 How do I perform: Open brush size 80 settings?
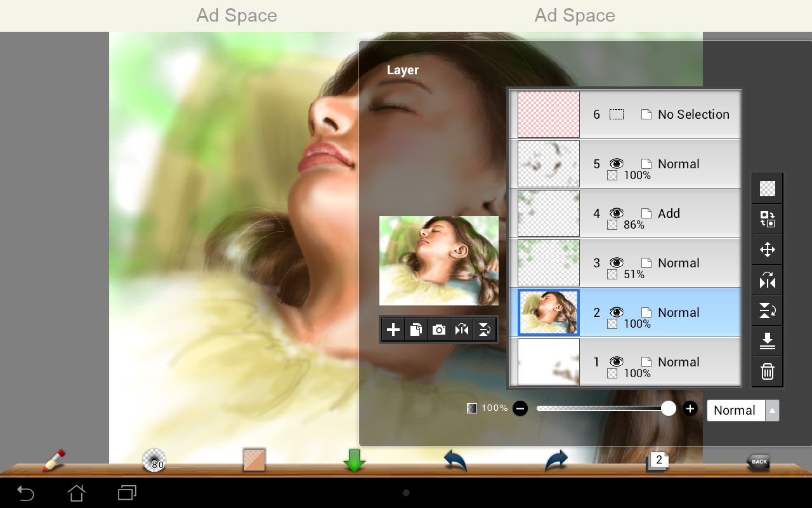pos(154,460)
